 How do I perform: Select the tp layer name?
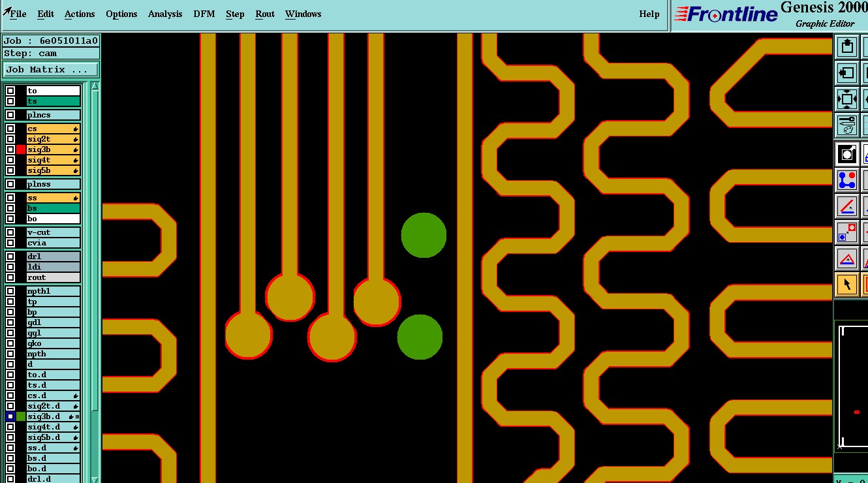point(54,302)
